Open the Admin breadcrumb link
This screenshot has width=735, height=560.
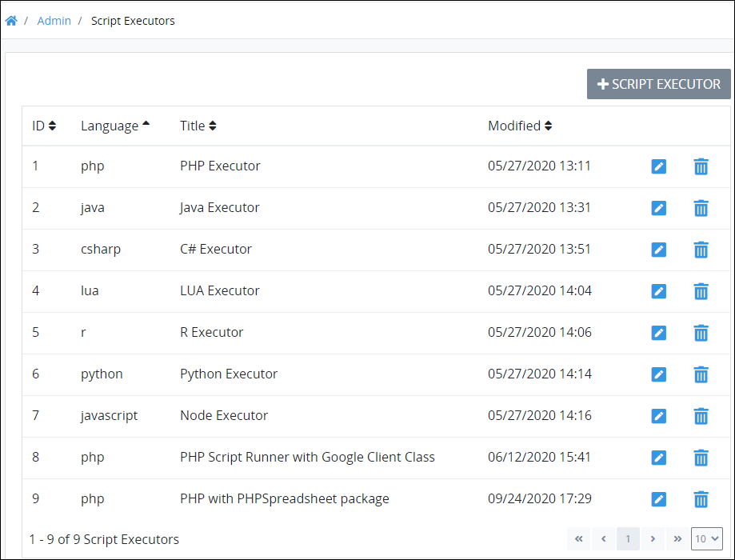point(54,20)
